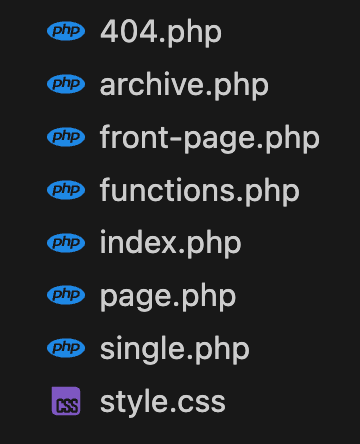This screenshot has height=444, width=360.
Task: Select the PHP icon for front-page.php
Action: pos(66,137)
